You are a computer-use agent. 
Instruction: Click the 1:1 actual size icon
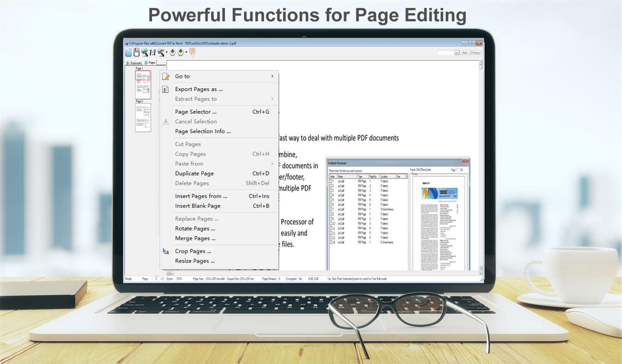pos(152,52)
